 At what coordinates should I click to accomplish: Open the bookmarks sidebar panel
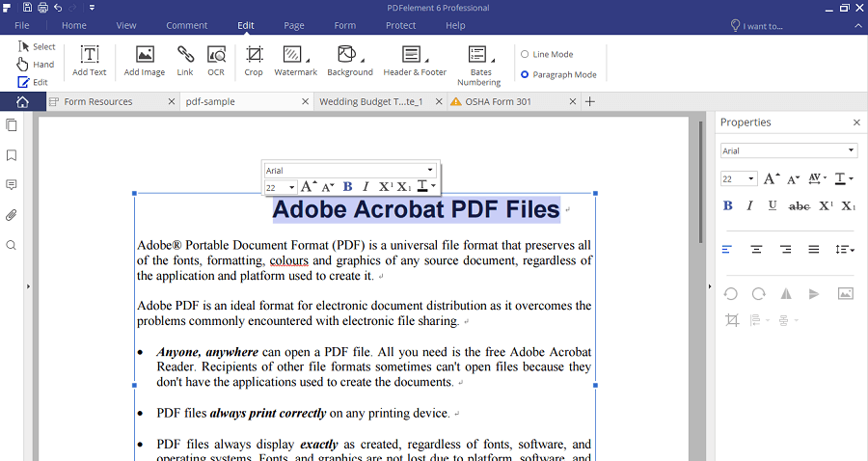point(11,155)
